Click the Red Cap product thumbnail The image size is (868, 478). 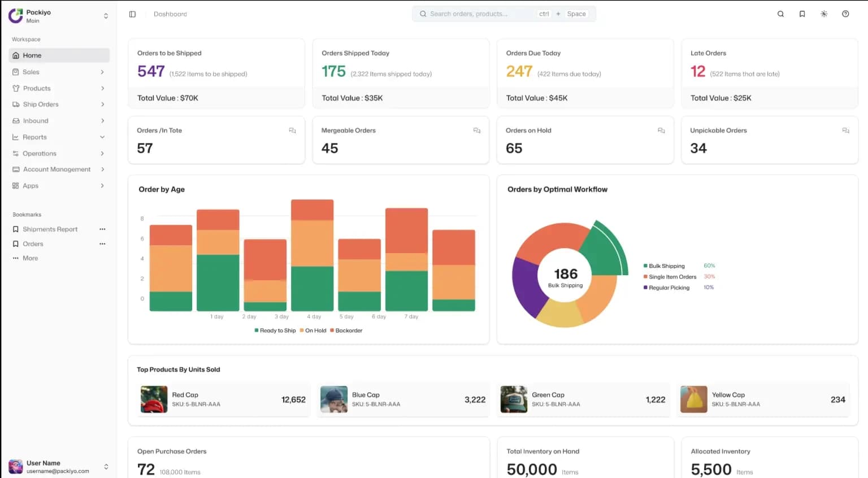[154, 399]
